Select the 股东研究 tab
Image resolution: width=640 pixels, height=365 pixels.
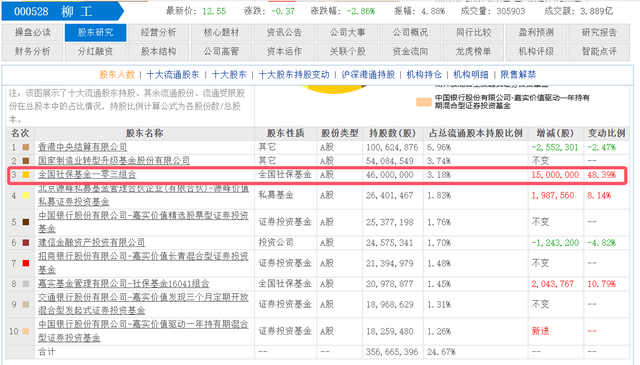(95, 33)
